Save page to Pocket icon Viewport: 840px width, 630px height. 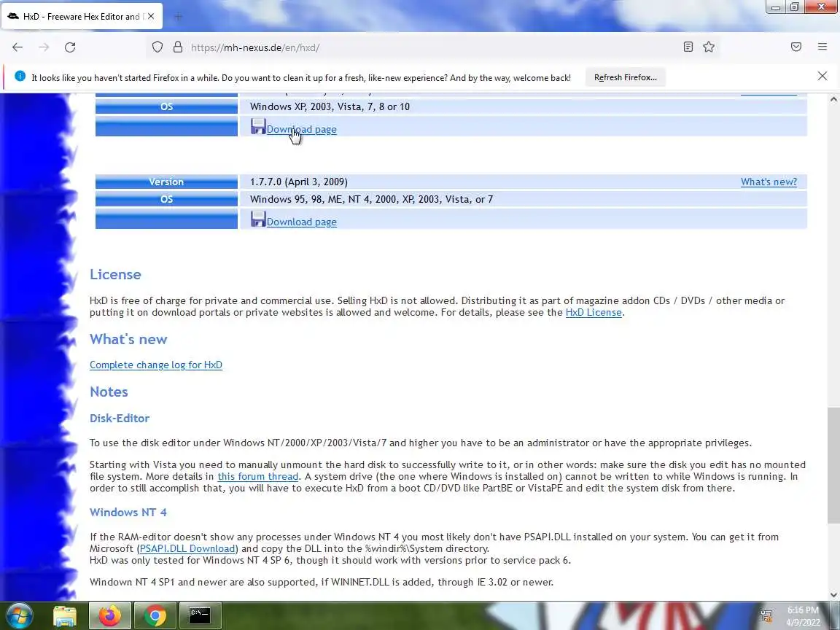pyautogui.click(x=796, y=47)
